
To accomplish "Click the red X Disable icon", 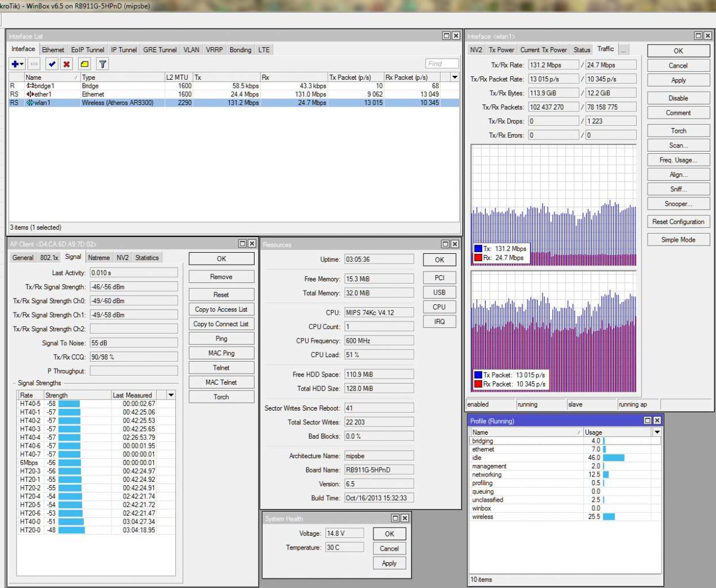I will click(67, 64).
